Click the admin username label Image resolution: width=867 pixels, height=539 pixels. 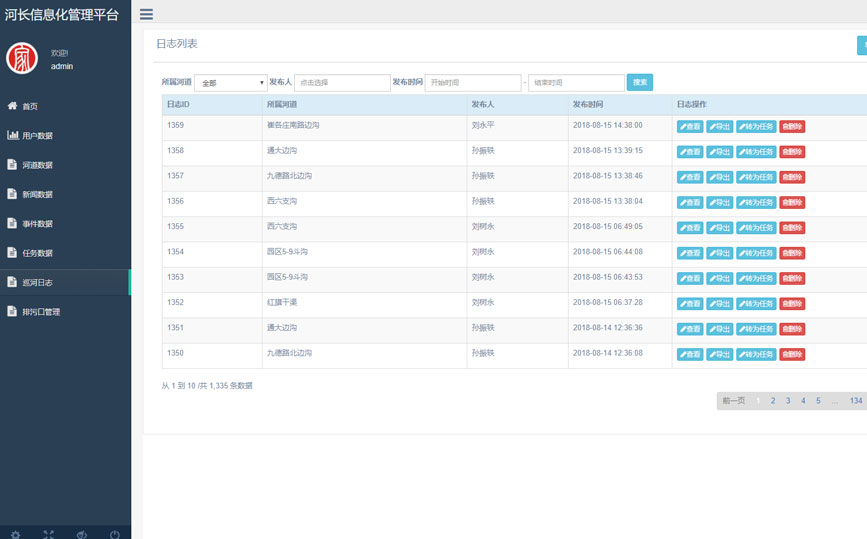62,66
